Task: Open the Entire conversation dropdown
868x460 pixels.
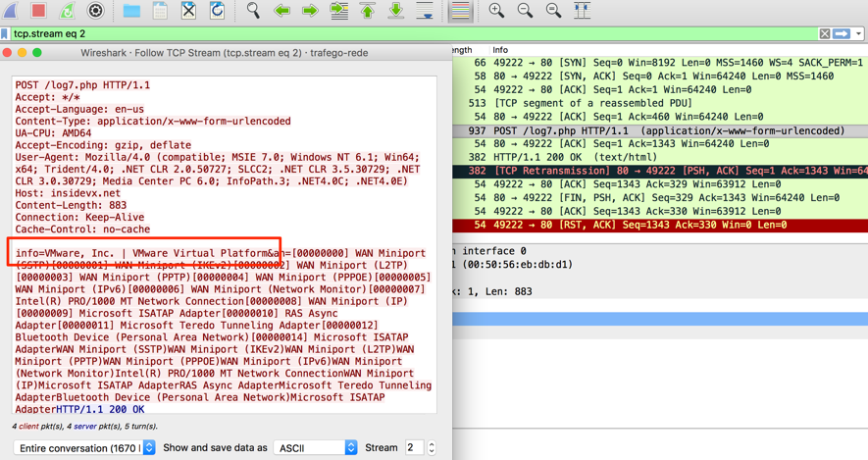Action: pyautogui.click(x=84, y=448)
